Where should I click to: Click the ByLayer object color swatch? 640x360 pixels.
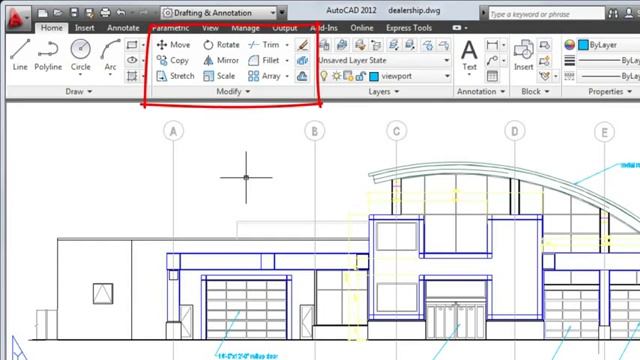click(x=584, y=45)
